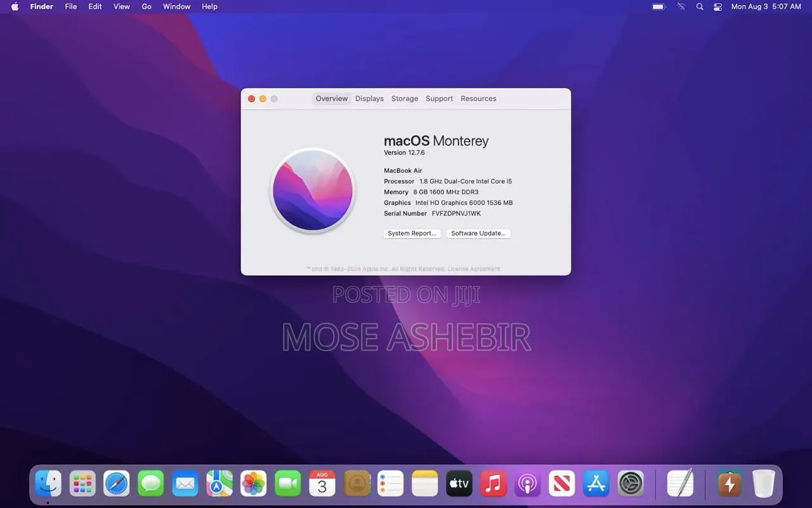The image size is (812, 508).
Task: Open the Go menu
Action: [x=147, y=6]
